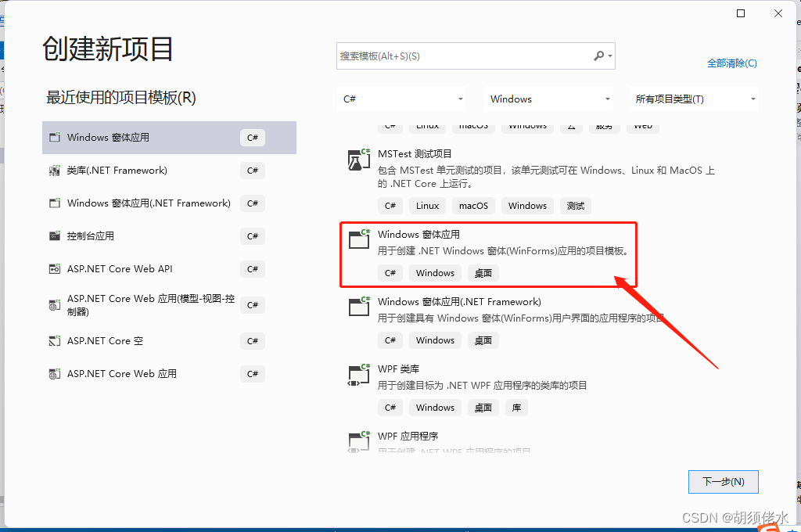The width and height of the screenshot is (801, 532).
Task: Click the WPF 应用程序 template icon
Action: tap(358, 441)
